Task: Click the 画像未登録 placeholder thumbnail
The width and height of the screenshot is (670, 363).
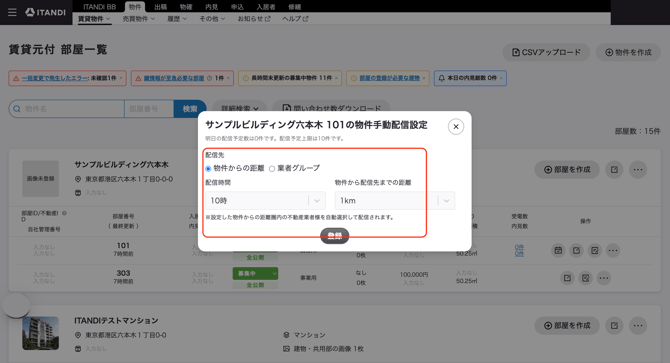Action: click(41, 179)
